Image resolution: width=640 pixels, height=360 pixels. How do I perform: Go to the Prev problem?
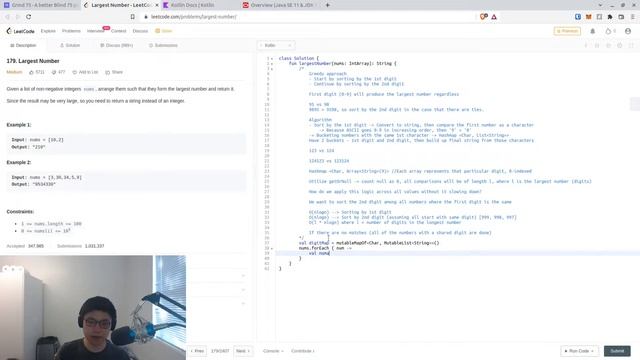[197, 351]
